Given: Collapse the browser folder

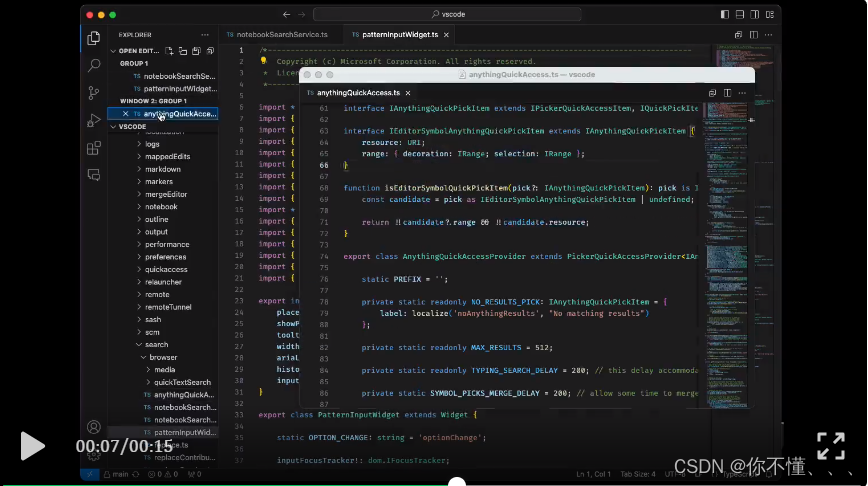Looking at the screenshot, I should tap(143, 358).
